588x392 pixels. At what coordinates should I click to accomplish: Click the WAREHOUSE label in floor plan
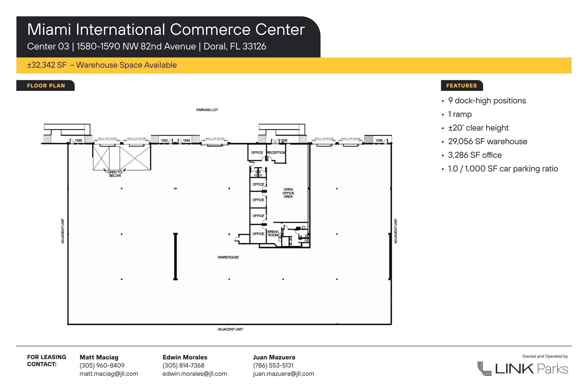[228, 257]
